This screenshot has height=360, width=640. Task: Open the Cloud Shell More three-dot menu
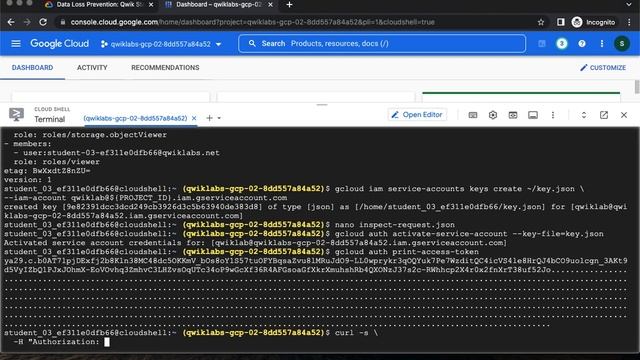[x=553, y=115]
